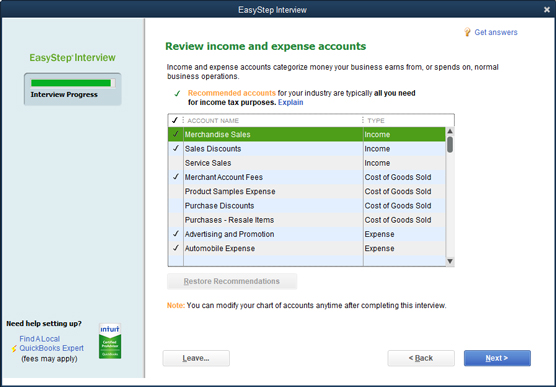Select the Service Sales account name
The height and width of the screenshot is (387, 556).
coord(208,163)
